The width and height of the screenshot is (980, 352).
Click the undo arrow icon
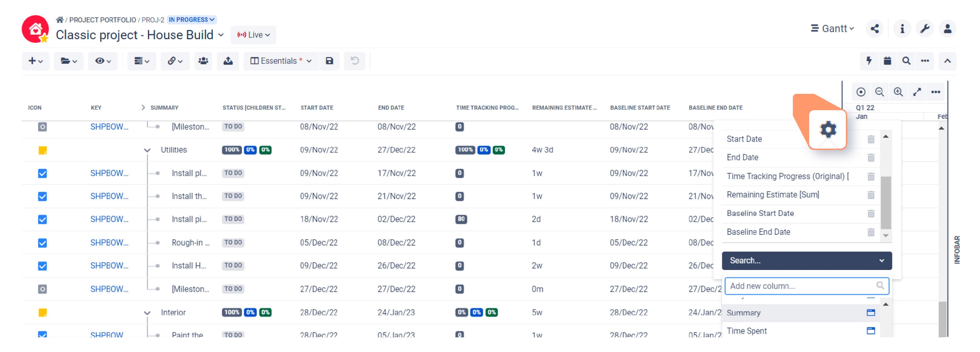355,61
